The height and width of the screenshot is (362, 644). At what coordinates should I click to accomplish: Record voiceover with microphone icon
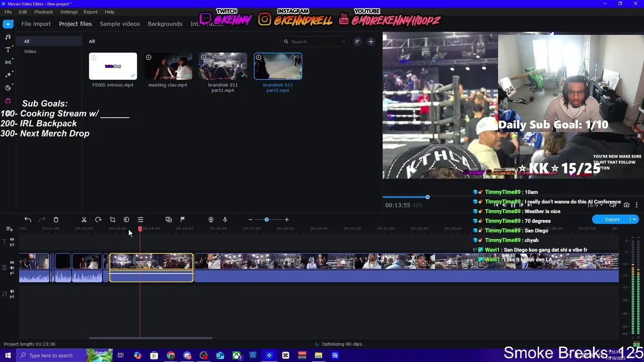[x=225, y=220]
